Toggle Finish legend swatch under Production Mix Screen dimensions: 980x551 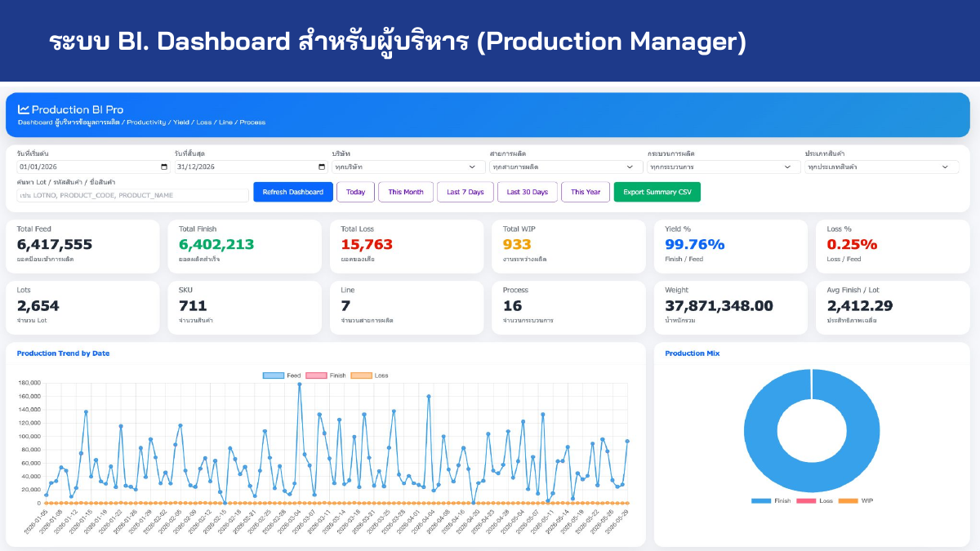pos(761,500)
